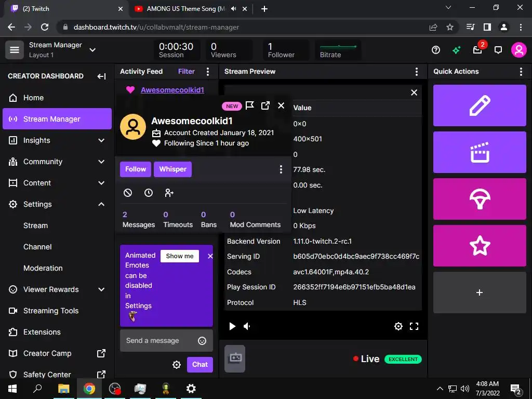The height and width of the screenshot is (399, 532).
Task: Open the Help question mark icon
Action: click(436, 50)
